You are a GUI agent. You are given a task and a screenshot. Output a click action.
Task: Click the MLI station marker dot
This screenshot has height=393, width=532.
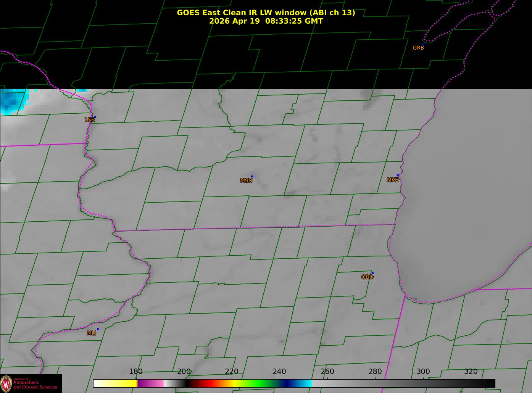(x=98, y=329)
